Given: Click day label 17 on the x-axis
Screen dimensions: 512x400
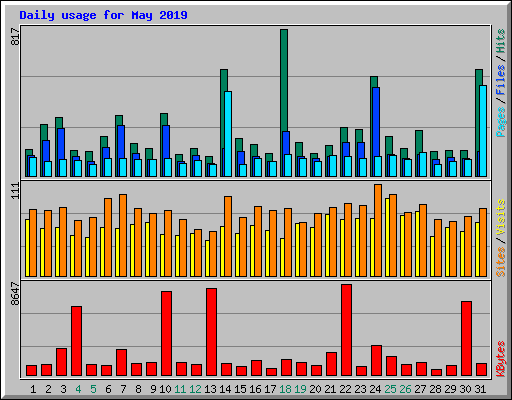Looking at the screenshot, I should (x=270, y=389).
